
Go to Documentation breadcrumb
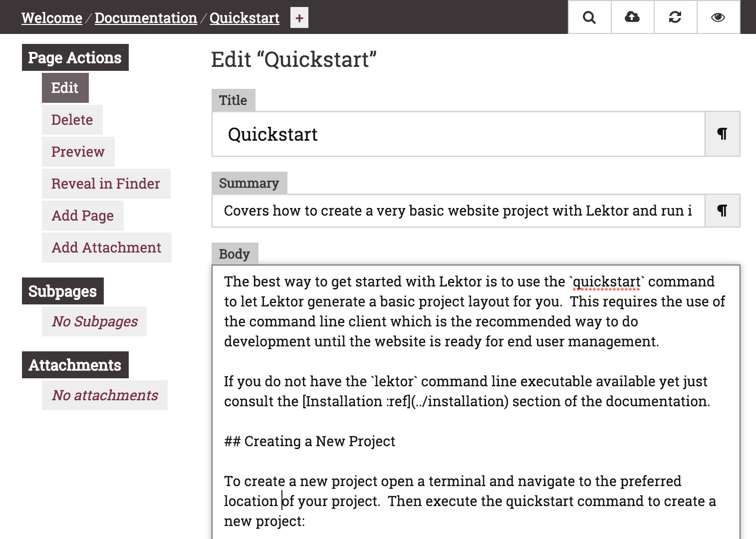coord(146,18)
